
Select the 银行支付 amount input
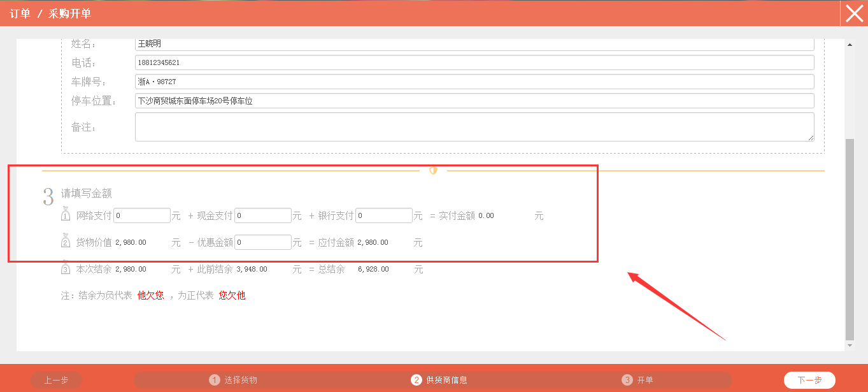(383, 215)
